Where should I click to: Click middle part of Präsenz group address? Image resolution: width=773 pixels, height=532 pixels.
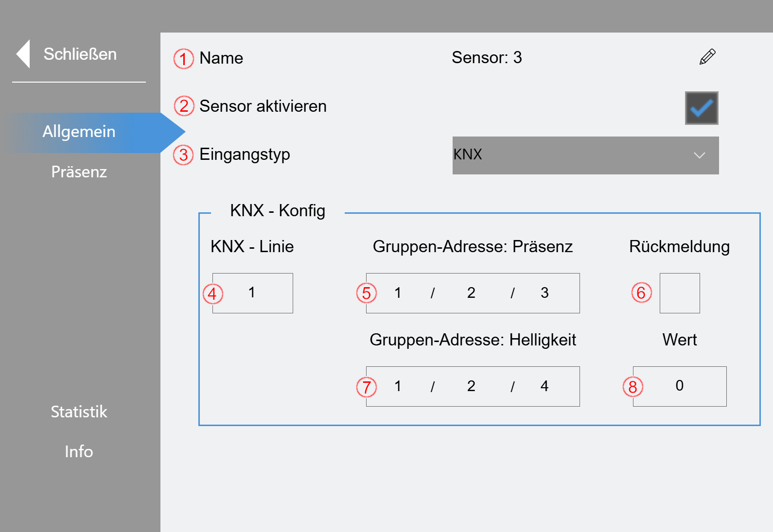click(471, 293)
